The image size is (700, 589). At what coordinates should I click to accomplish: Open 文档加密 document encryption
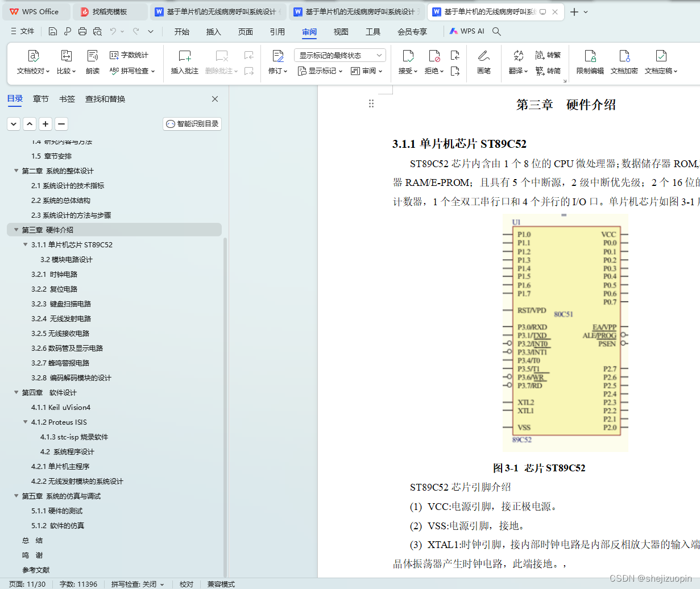(x=624, y=62)
